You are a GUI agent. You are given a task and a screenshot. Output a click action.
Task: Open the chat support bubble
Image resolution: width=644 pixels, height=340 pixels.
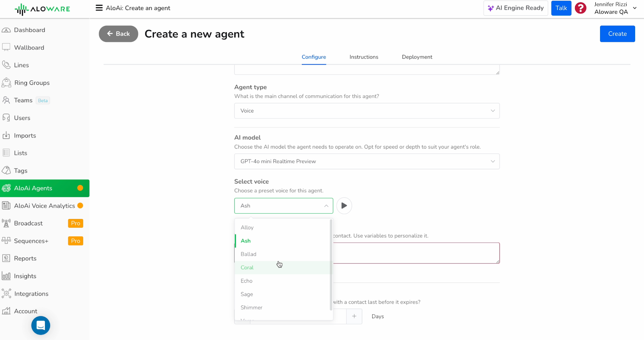coord(41,326)
